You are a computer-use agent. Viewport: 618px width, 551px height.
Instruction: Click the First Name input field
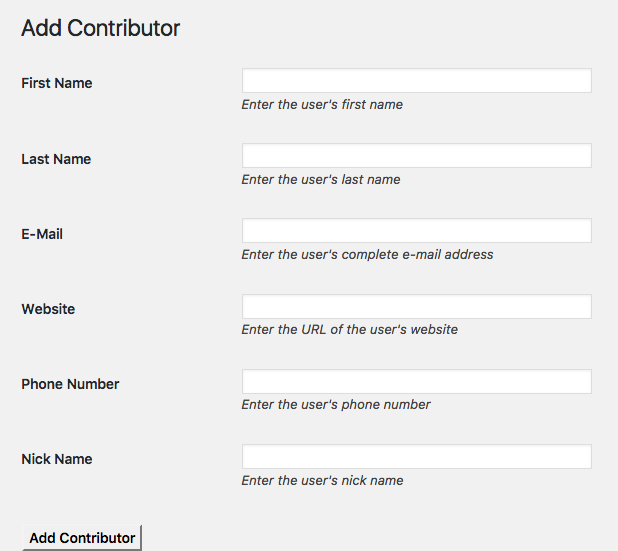click(416, 81)
